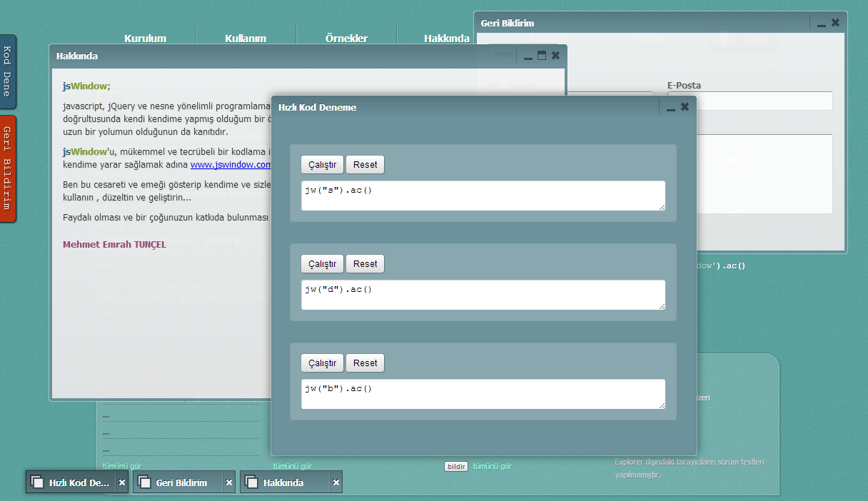Select the Örnekler menu item
This screenshot has width=868, height=501.
pos(347,38)
